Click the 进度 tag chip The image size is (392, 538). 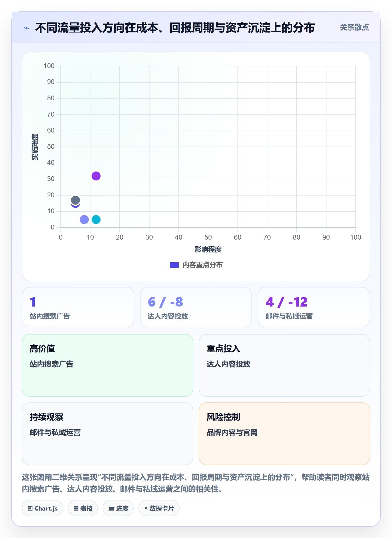(118, 508)
